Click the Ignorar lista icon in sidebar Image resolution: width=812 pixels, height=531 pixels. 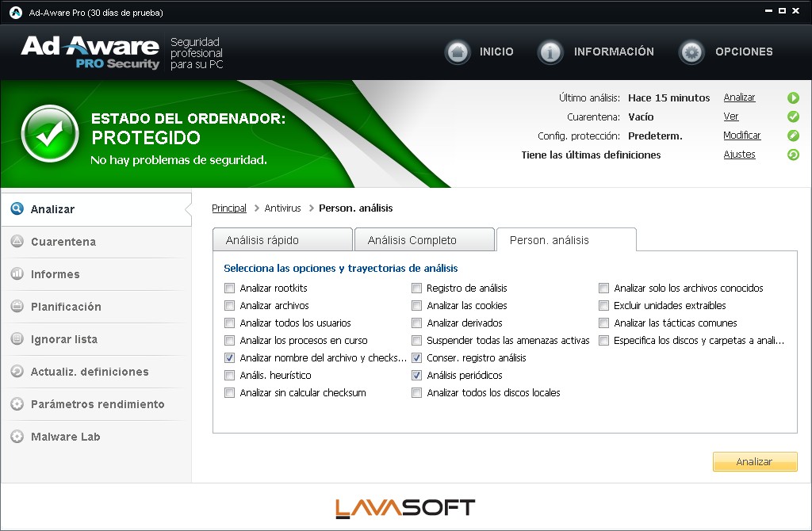[x=17, y=338]
